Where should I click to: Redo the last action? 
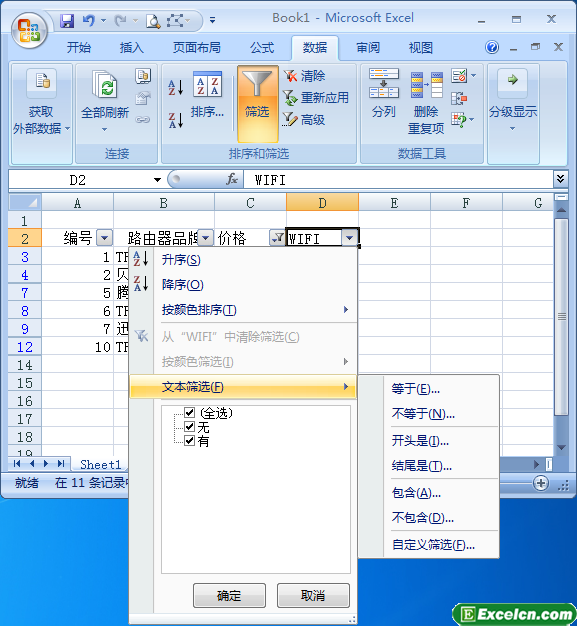pos(120,20)
